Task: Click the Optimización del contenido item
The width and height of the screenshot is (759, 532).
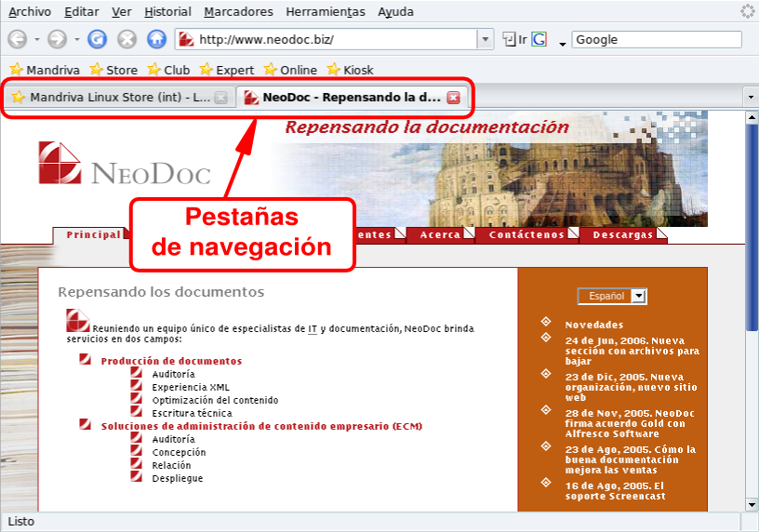Action: tap(215, 400)
